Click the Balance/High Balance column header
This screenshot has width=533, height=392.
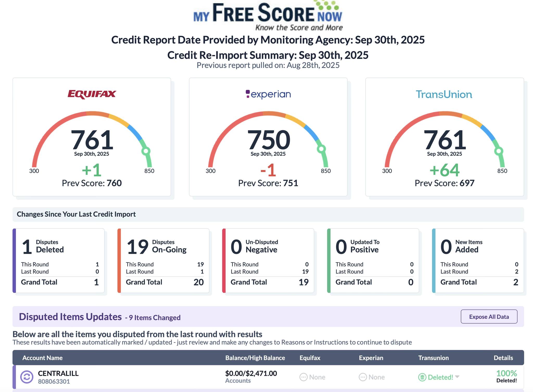(255, 358)
